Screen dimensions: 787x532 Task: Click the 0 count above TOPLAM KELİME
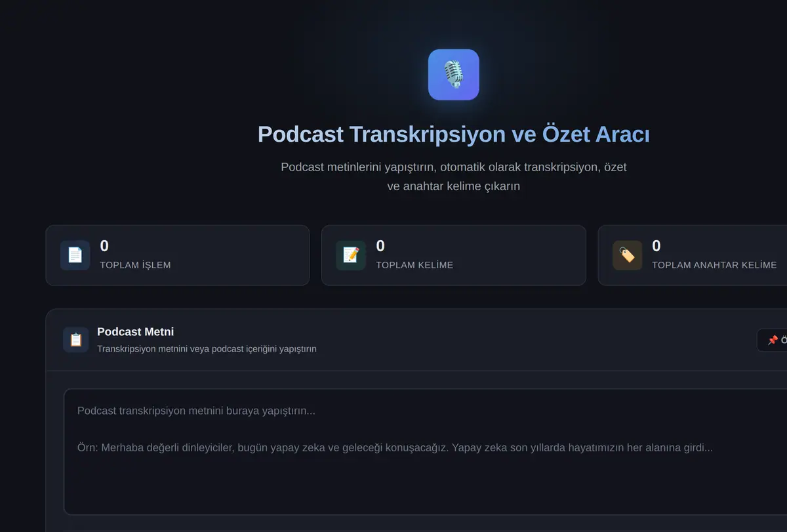pyautogui.click(x=380, y=246)
